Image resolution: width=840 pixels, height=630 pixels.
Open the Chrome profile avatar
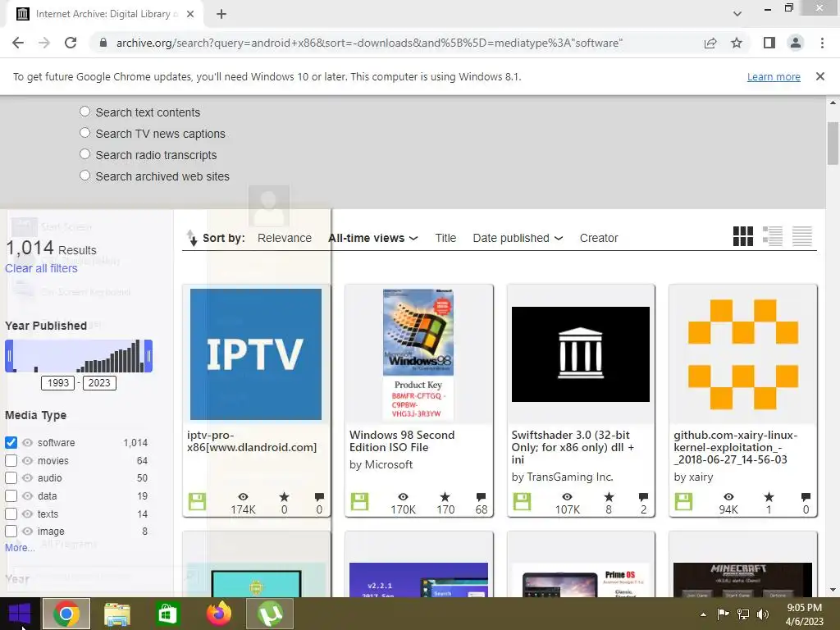[x=796, y=43]
